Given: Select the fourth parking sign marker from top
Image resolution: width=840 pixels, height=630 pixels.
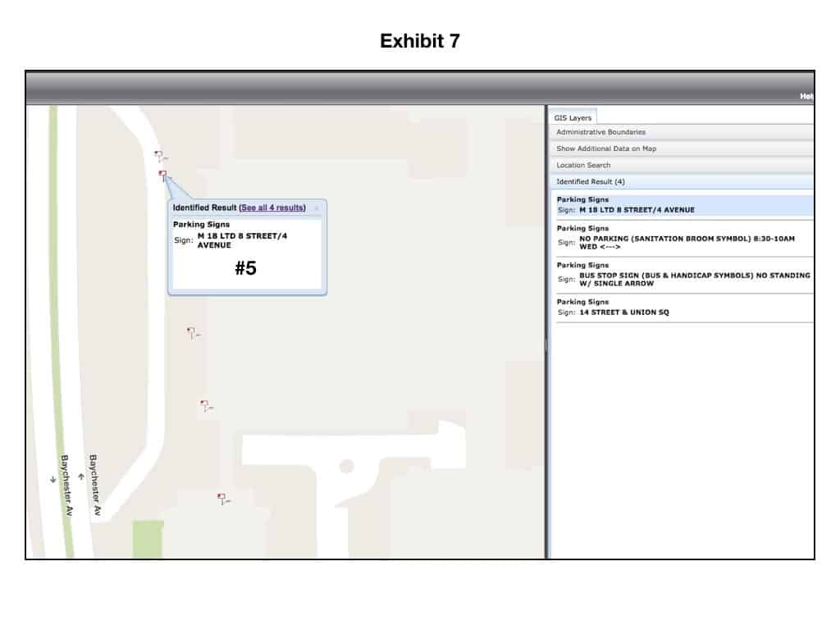Looking at the screenshot, I should [204, 405].
